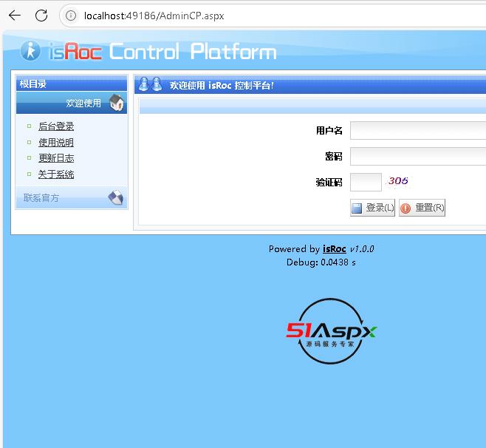Click the v1.0.0 version text
The height and width of the screenshot is (448, 486).
click(x=362, y=249)
